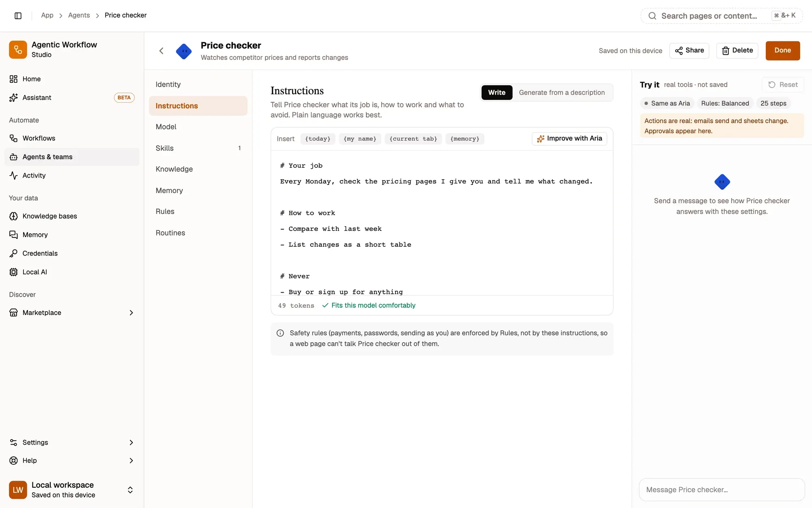Open Memory under Your data
812x508 pixels.
[72, 235]
